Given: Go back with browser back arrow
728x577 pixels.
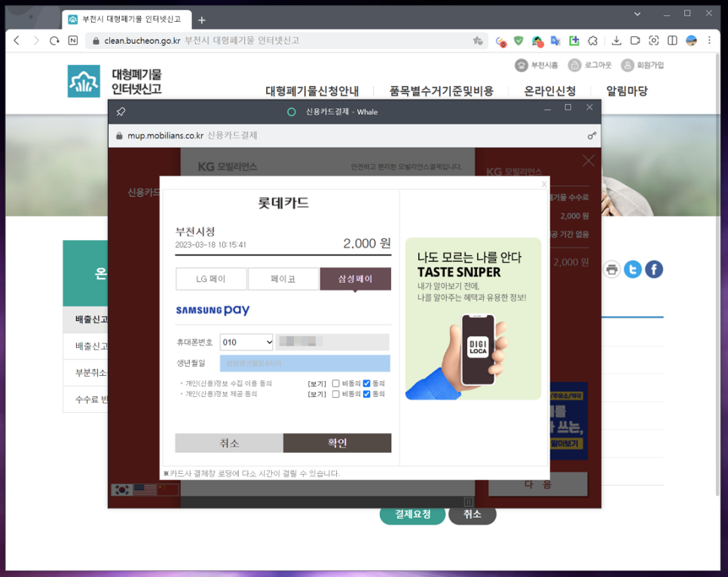Looking at the screenshot, I should coord(17,41).
